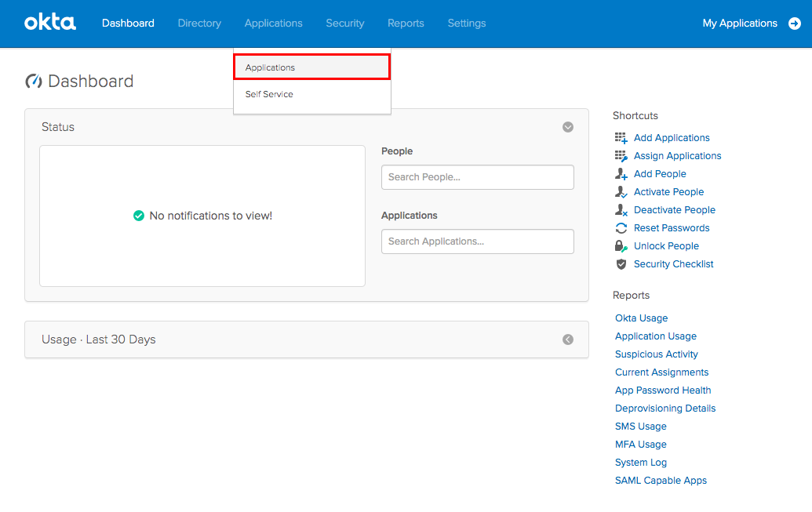Open the System Log report
812x512 pixels.
640,463
